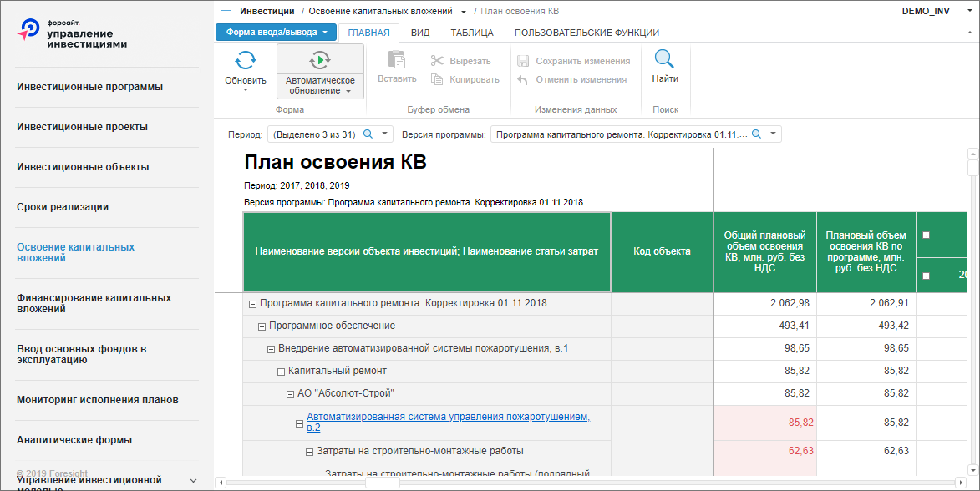Click the Копировать button label
The image size is (980, 491).
pyautogui.click(x=475, y=79)
